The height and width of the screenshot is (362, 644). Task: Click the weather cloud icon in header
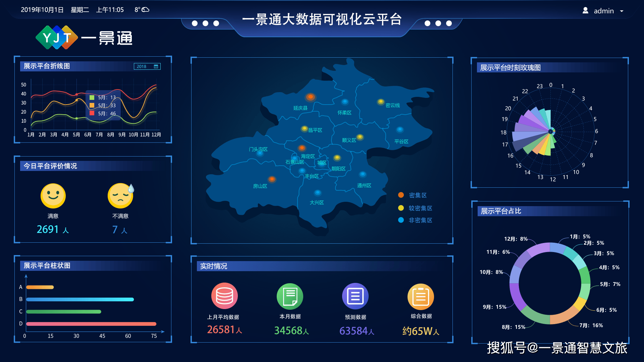pos(146,10)
